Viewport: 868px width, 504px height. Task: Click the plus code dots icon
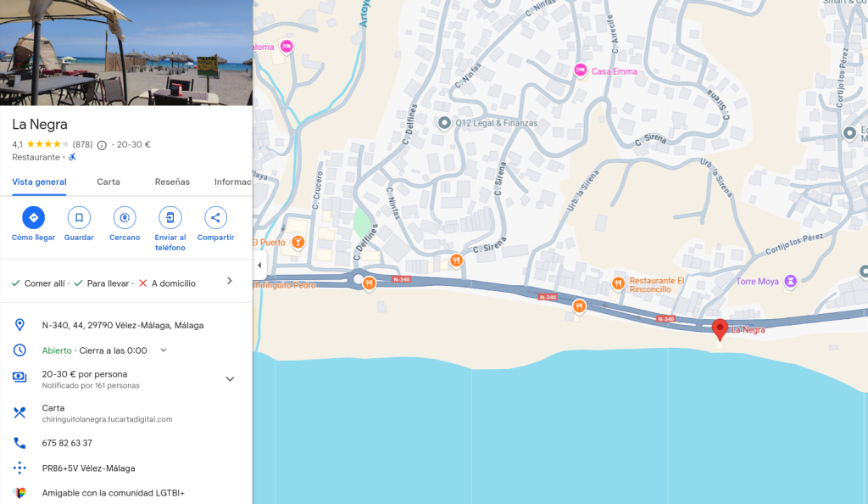click(19, 468)
